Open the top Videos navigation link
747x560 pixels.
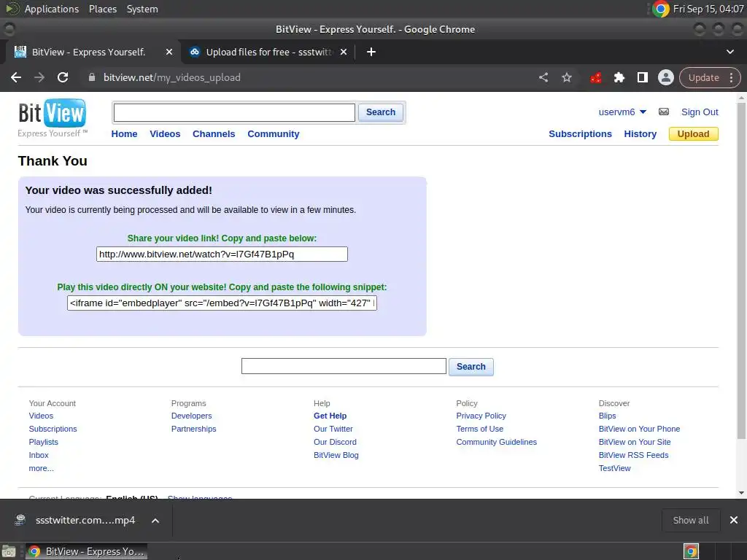[165, 134]
